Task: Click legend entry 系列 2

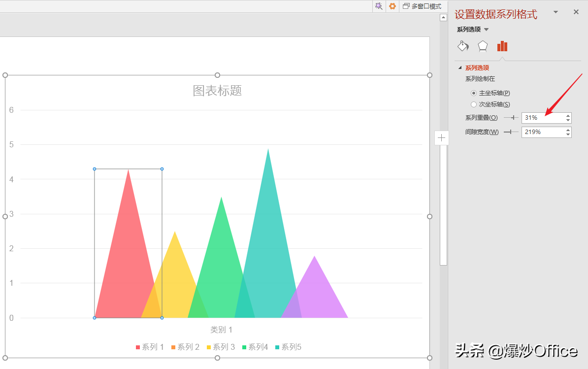Action: [x=185, y=347]
